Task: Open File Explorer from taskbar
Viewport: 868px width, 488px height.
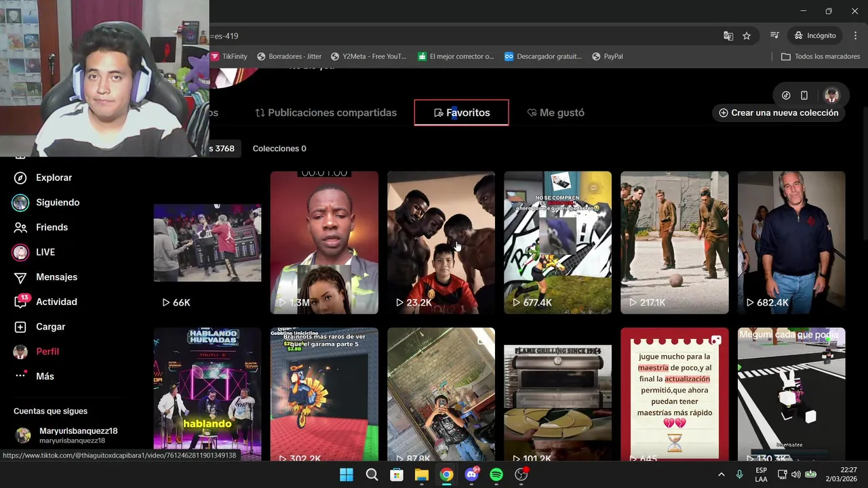Action: pyautogui.click(x=422, y=474)
